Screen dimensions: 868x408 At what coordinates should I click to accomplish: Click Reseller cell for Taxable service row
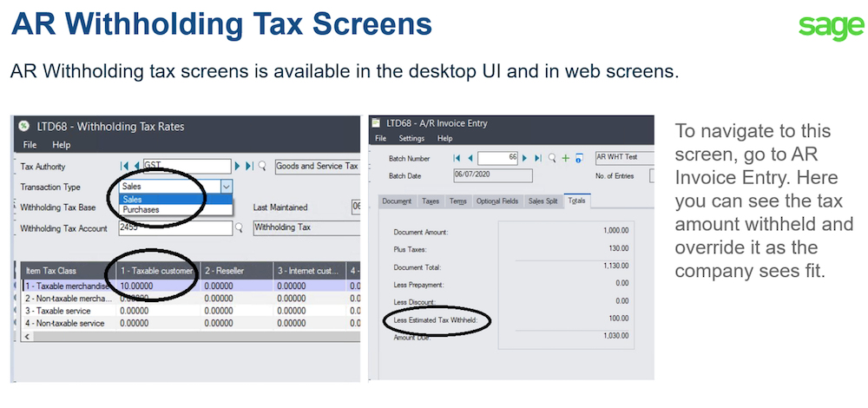tap(237, 311)
